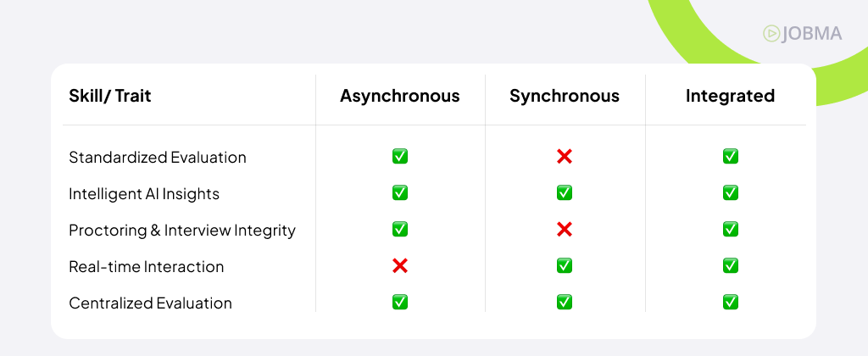Viewport: 868px width, 356px height.
Task: Click the Real-time Interaction row label
Action: 147,267
